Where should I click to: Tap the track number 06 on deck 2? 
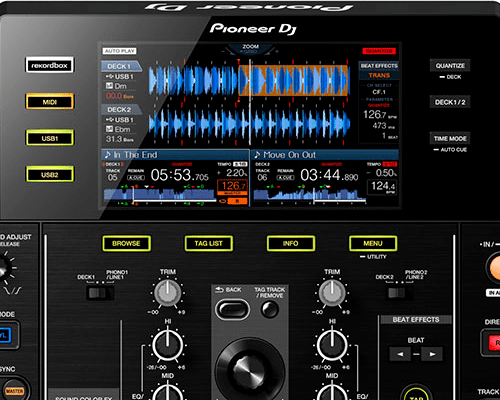pyautogui.click(x=262, y=178)
